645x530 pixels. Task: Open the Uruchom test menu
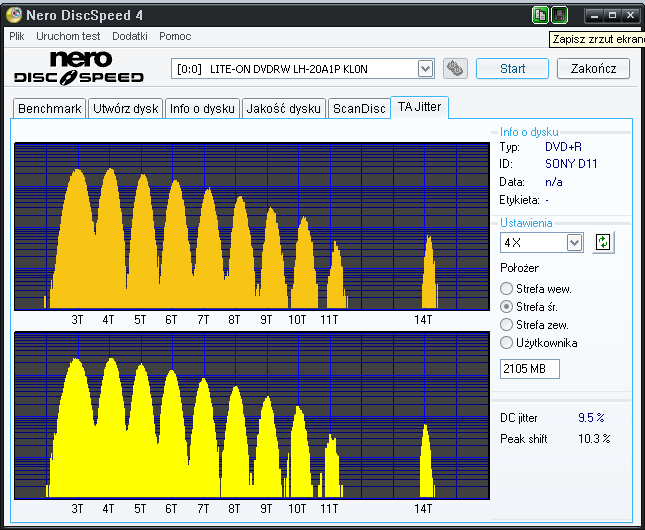[x=68, y=36]
